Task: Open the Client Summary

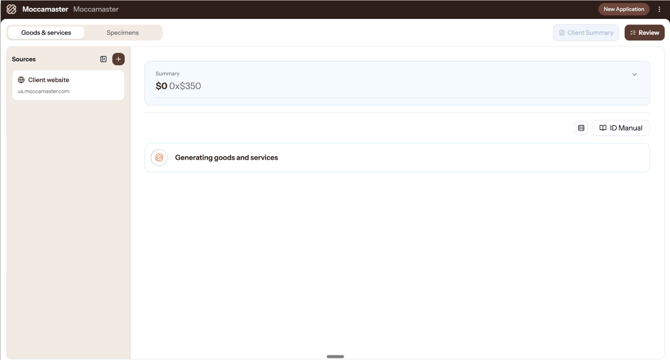Action: [x=586, y=32]
